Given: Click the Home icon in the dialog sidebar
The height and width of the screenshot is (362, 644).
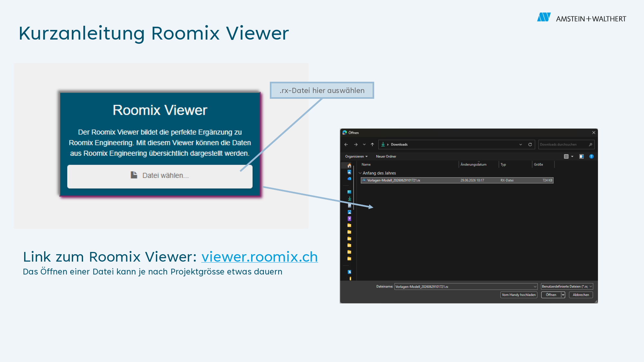Looking at the screenshot, I should point(349,165).
